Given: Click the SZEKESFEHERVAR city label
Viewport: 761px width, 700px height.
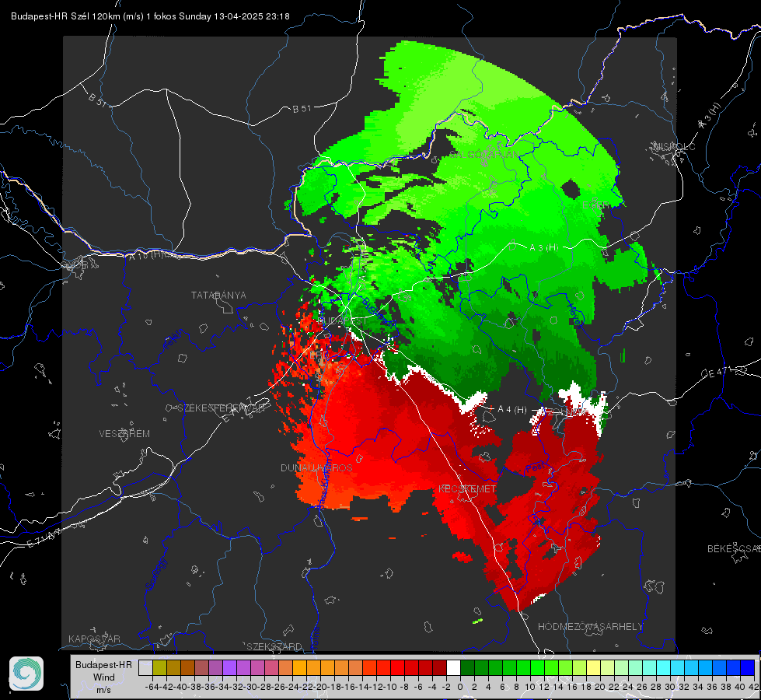Looking at the screenshot, I should pyautogui.click(x=222, y=408).
